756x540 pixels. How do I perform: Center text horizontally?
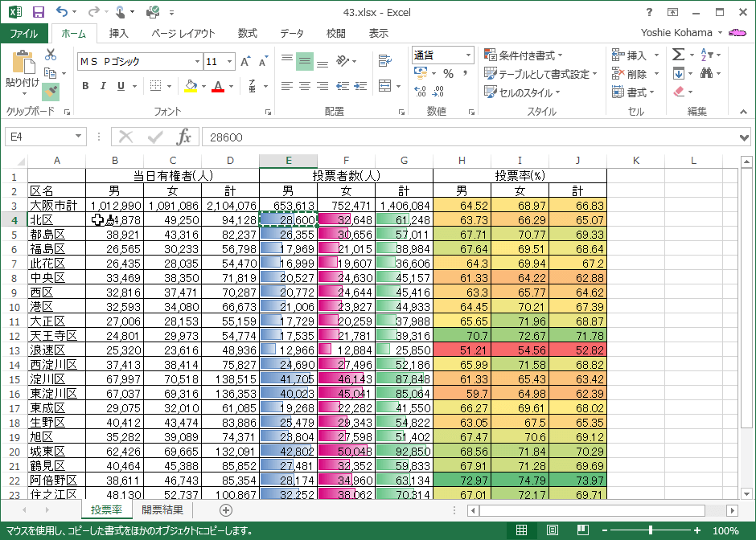(305, 86)
